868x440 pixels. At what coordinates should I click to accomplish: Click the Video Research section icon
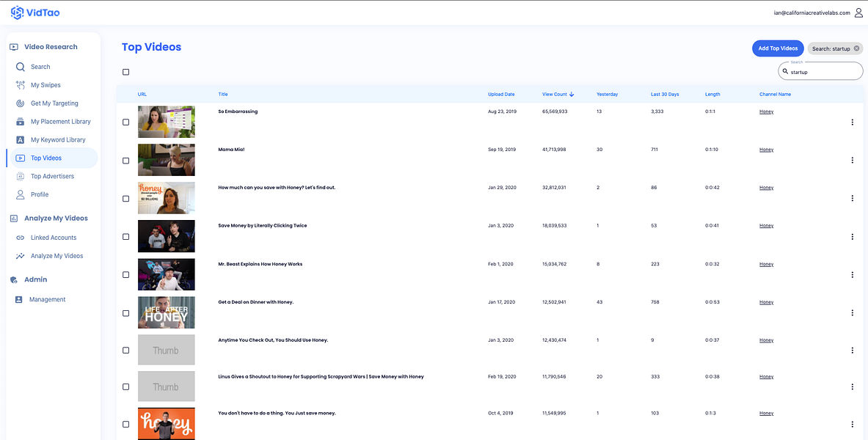click(x=15, y=47)
